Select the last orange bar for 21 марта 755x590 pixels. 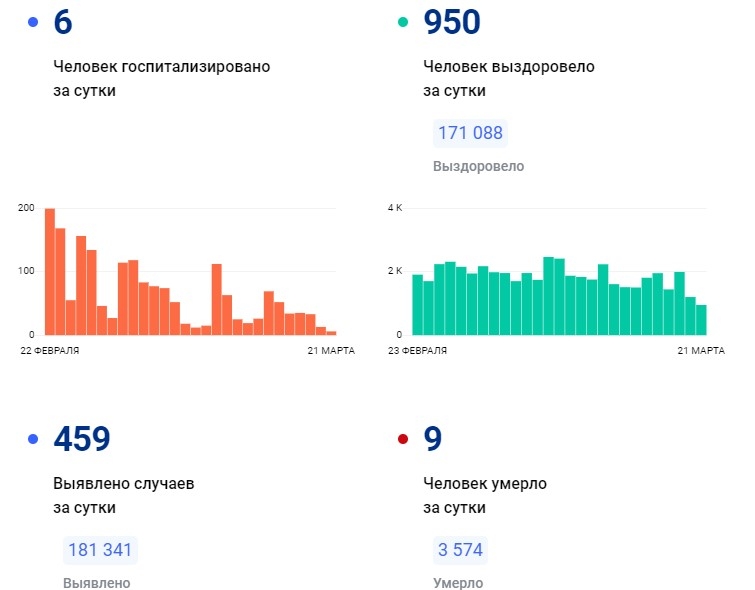click(x=331, y=332)
